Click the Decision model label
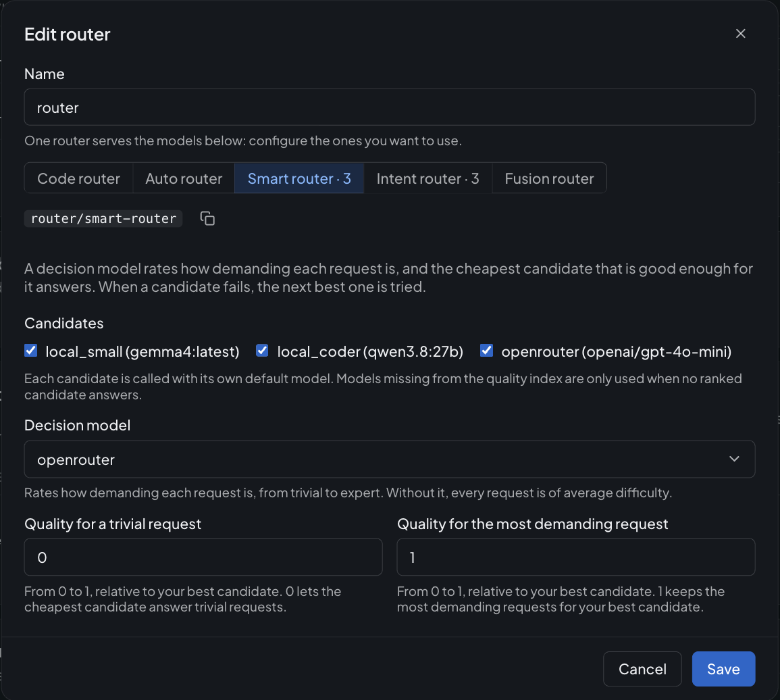780x700 pixels. pyautogui.click(x=77, y=425)
